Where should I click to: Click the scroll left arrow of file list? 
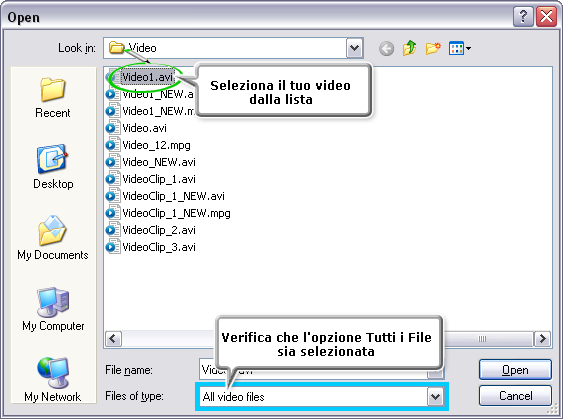coord(113,339)
